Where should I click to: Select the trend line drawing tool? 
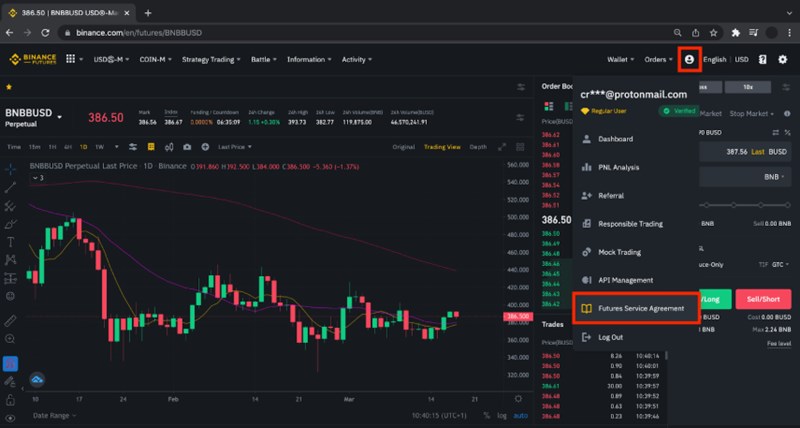tap(10, 187)
